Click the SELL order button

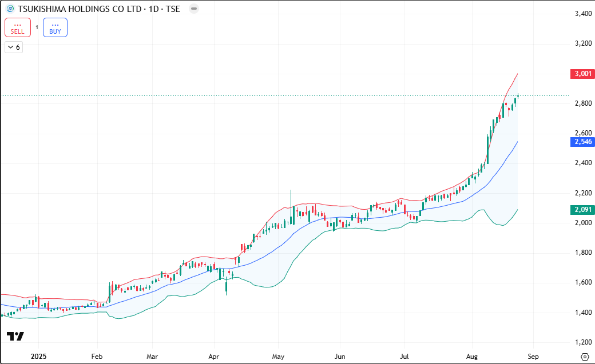pyautogui.click(x=18, y=27)
